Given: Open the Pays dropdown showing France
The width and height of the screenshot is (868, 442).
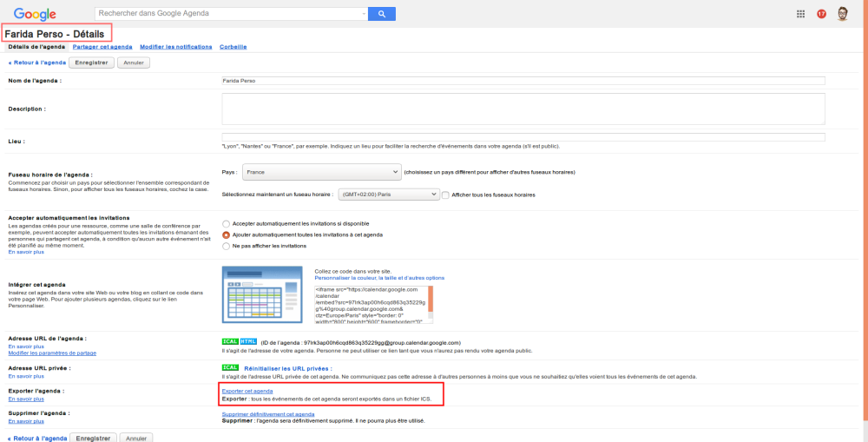Looking at the screenshot, I should click(322, 172).
